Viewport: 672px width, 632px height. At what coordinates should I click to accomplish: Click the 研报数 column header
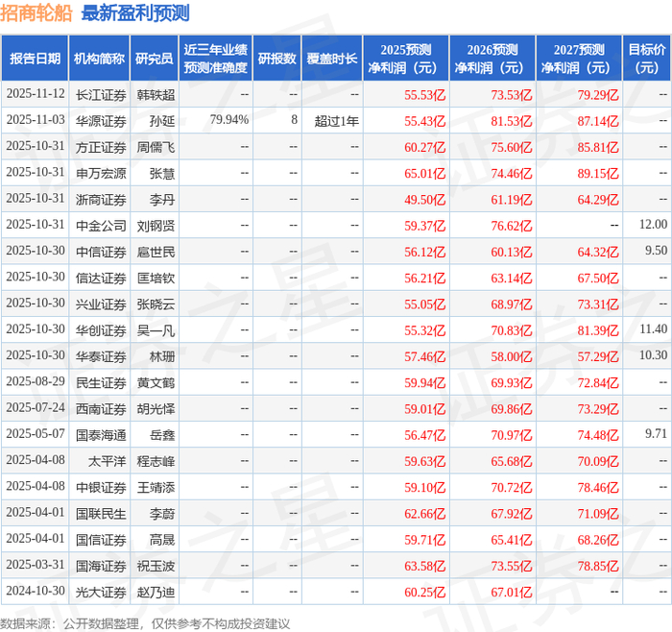[x=276, y=59]
